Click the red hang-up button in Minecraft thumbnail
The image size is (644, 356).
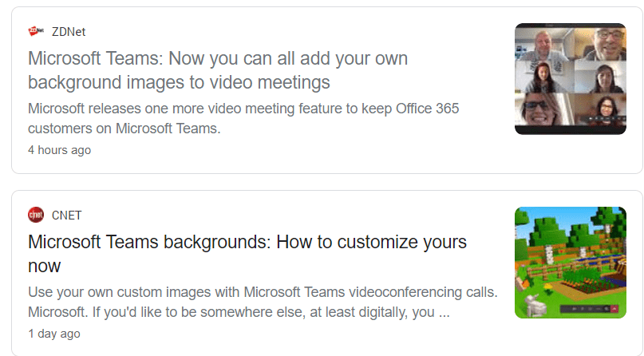coord(614,309)
